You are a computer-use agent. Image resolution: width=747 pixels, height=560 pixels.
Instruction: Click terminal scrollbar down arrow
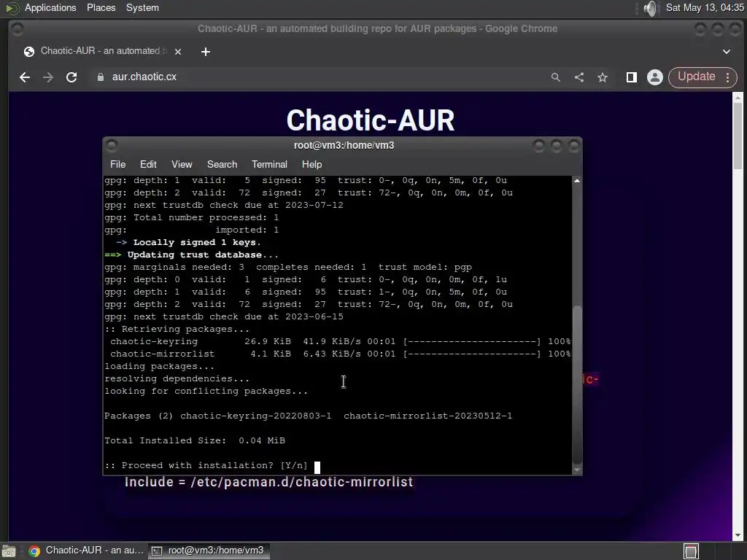(577, 470)
